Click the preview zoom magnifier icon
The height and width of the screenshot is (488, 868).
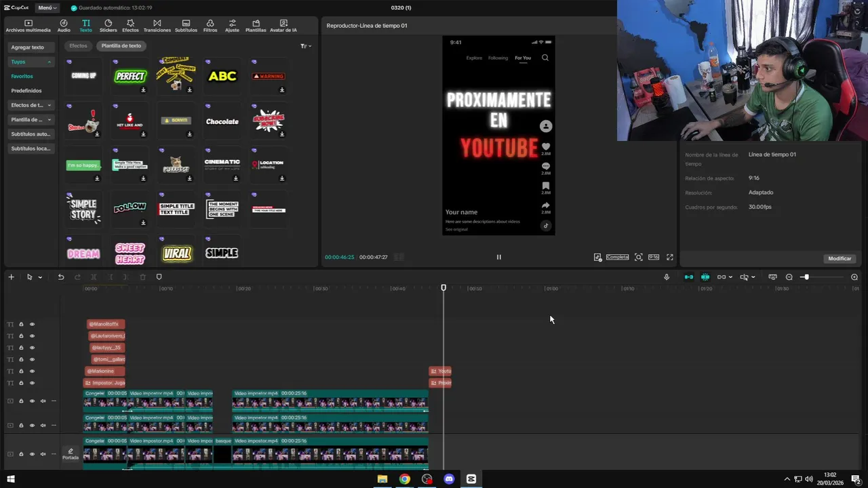coord(638,257)
